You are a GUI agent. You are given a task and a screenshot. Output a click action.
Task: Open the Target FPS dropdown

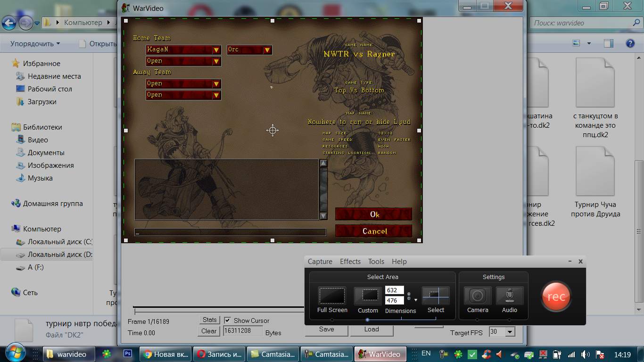point(510,332)
